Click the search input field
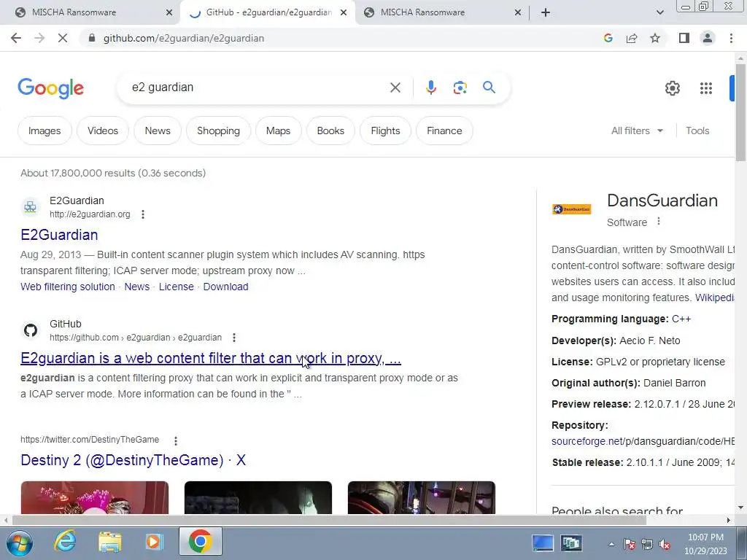This screenshot has width=747, height=560. click(x=258, y=87)
